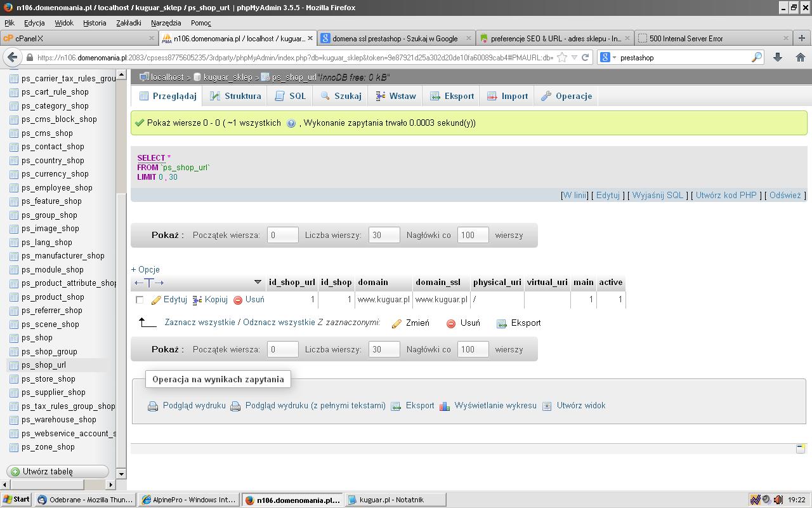Click the Edytuj link above results

coord(608,195)
